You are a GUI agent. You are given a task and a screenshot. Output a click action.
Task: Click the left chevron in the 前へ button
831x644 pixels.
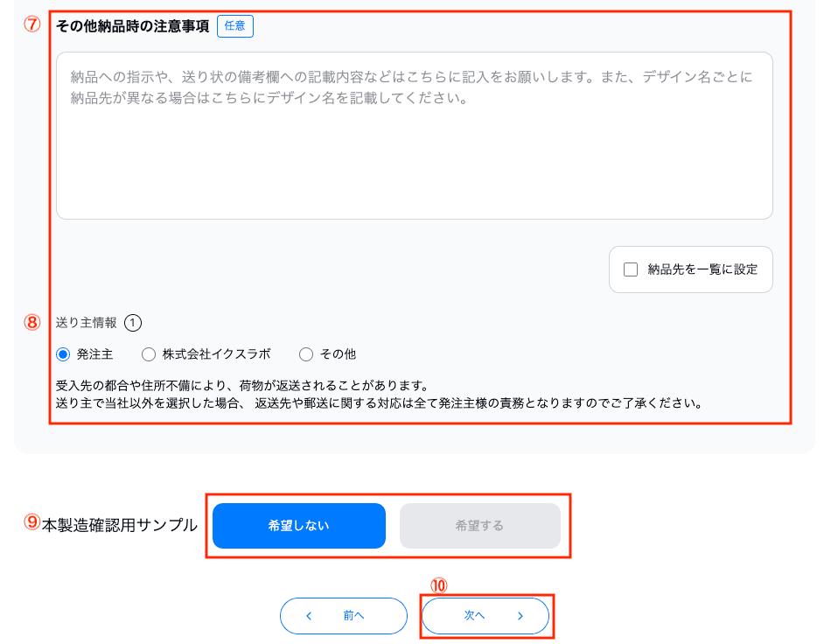click(x=309, y=616)
